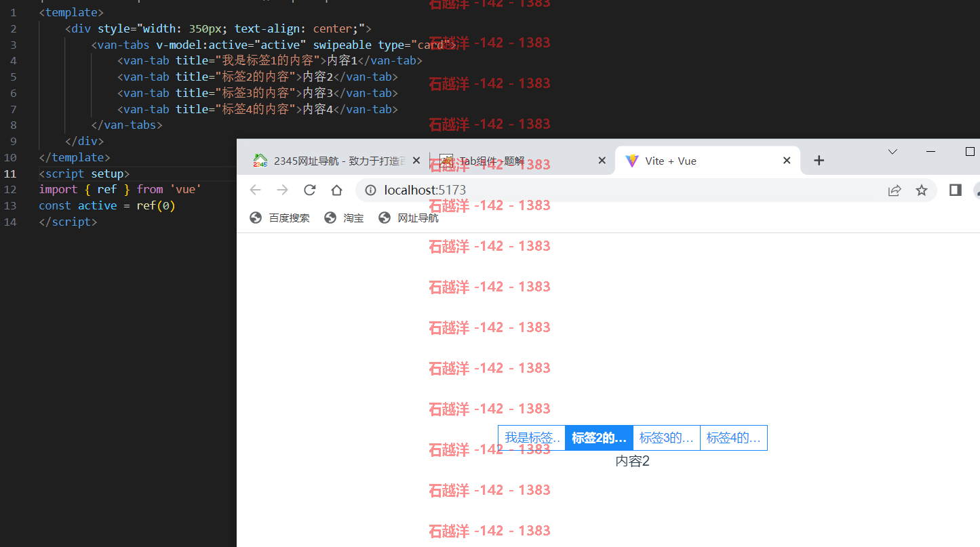The image size is (980, 547).
Task: Maximize the browser window
Action: coord(970,152)
